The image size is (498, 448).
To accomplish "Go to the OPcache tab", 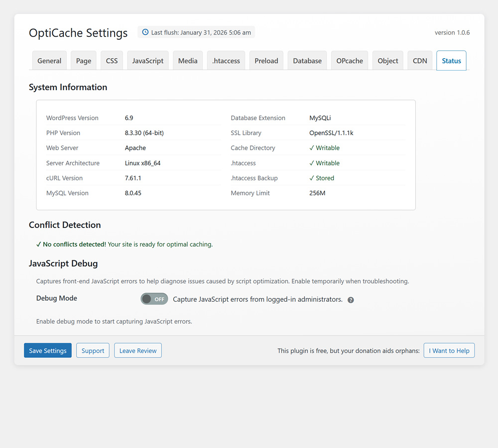I will tap(350, 61).
